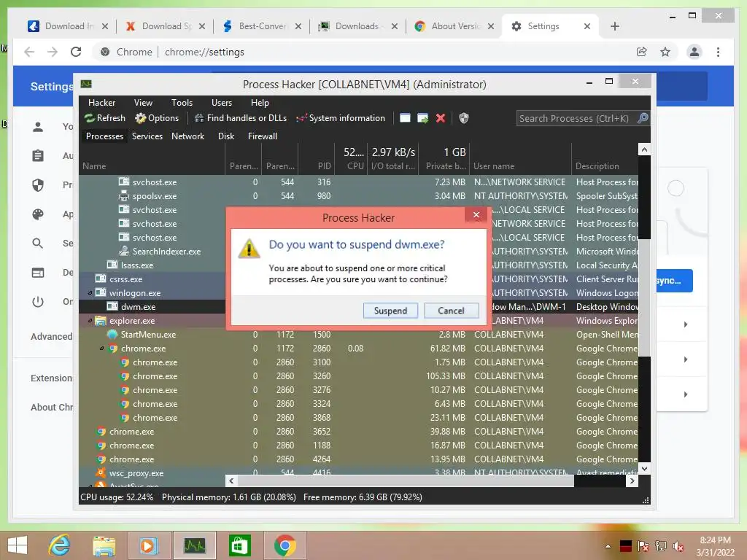Open a new Chrome tab

pos(614,26)
